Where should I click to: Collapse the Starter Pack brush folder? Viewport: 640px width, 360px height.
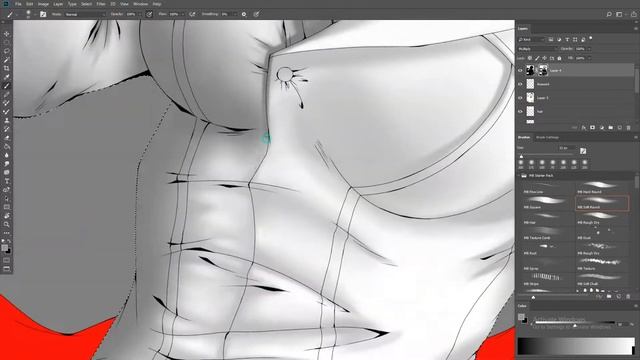[x=519, y=176]
